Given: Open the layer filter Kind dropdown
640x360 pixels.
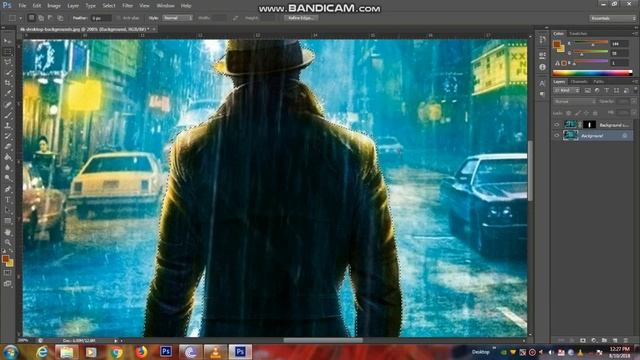Looking at the screenshot, I should [567, 91].
